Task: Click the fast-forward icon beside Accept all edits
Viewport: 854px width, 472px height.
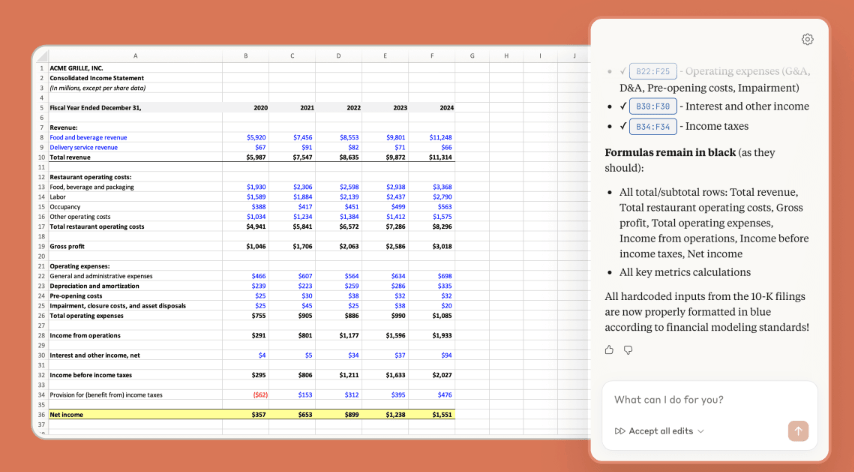Action: coord(619,431)
